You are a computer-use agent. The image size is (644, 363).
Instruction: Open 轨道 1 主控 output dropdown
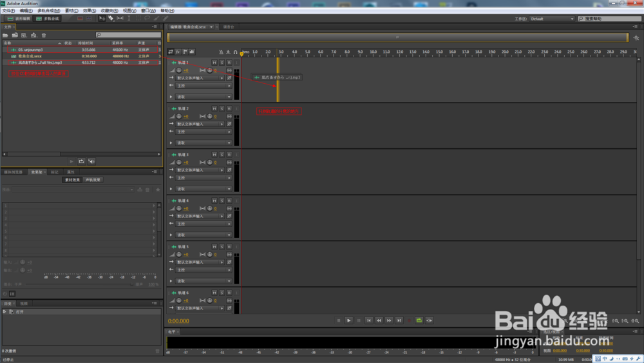click(x=204, y=86)
